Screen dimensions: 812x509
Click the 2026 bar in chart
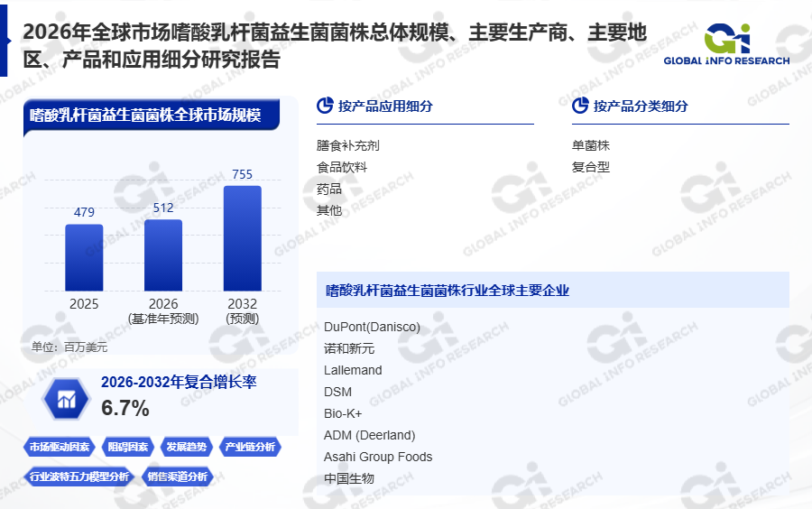tap(163, 255)
